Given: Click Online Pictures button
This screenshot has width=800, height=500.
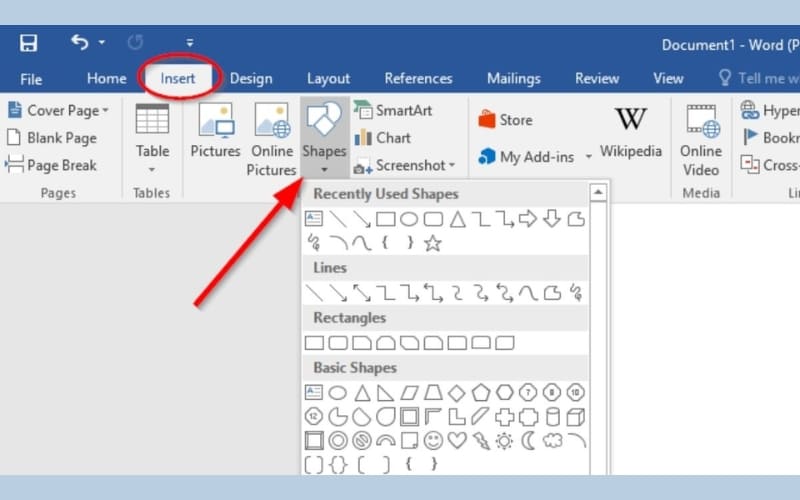Looking at the screenshot, I should 272,139.
